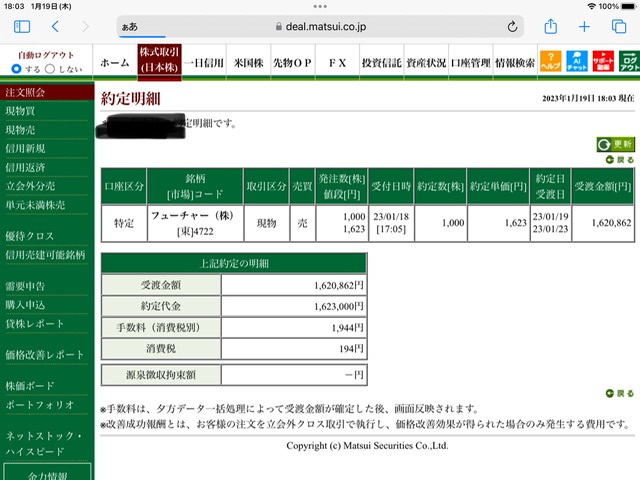Screen dimensions: 640x480
Task: Tap the ああ reader text-size control
Action: pyautogui.click(x=130, y=27)
